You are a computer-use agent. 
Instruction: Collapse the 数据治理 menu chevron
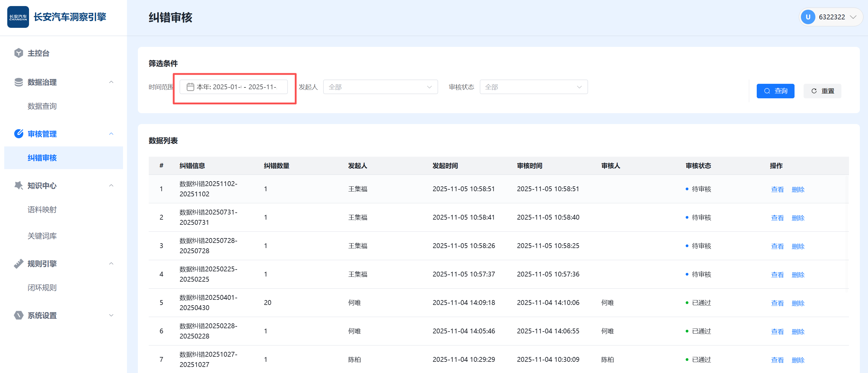[111, 82]
